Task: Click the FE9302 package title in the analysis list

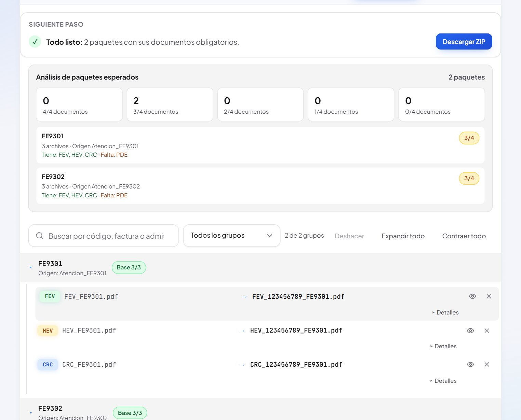Action: [x=53, y=177]
